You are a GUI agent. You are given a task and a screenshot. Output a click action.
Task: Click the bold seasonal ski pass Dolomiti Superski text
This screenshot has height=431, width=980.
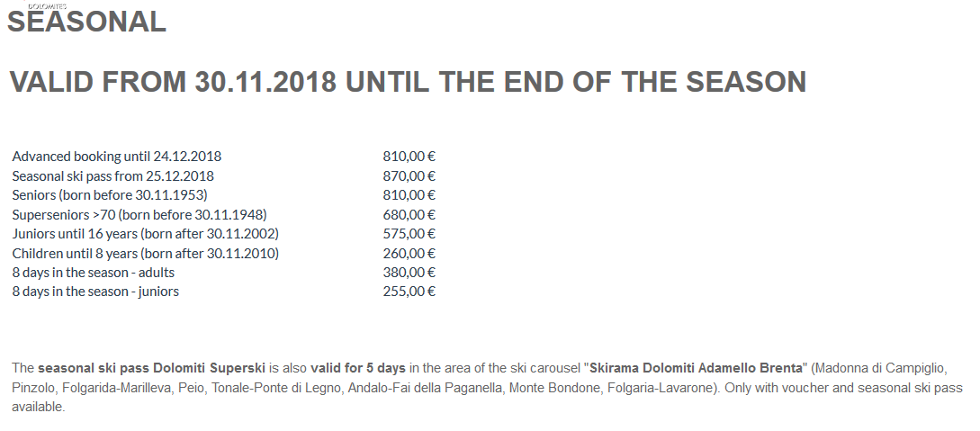[x=151, y=368]
